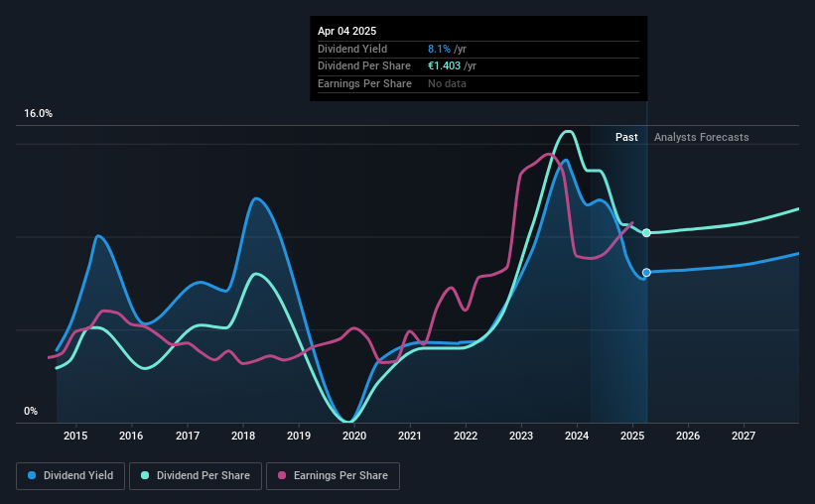Click the €1.403 dividend per share value
815x504 pixels.
(x=444, y=66)
